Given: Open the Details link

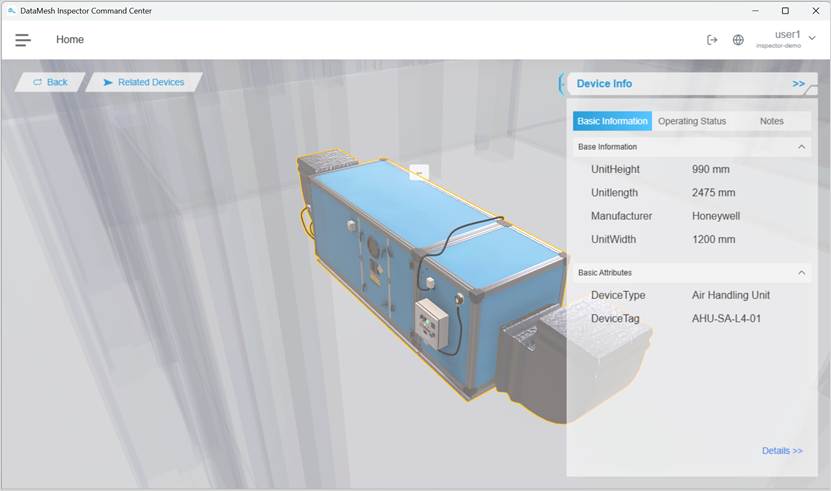Looking at the screenshot, I should [x=782, y=451].
